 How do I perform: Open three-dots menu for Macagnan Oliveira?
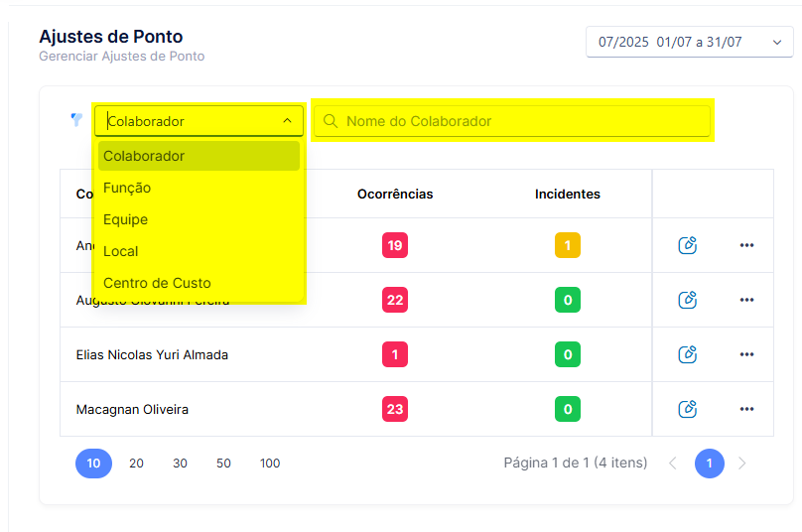click(746, 409)
